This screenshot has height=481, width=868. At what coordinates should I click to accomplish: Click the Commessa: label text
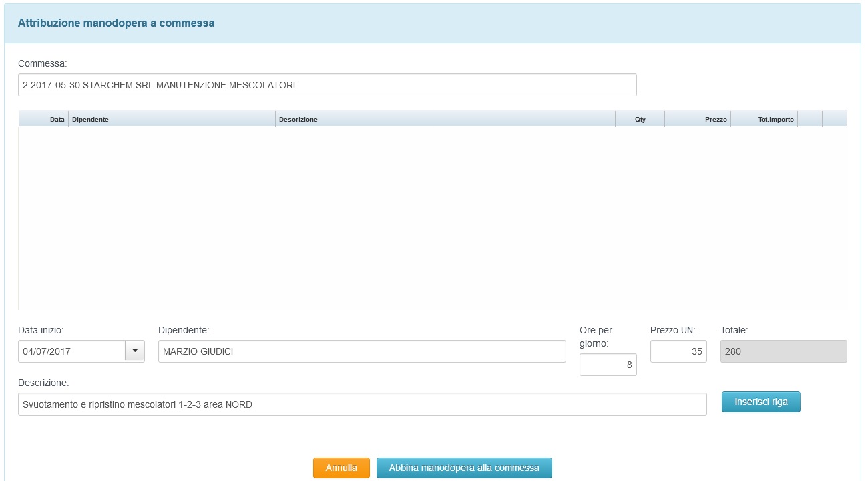tap(43, 63)
